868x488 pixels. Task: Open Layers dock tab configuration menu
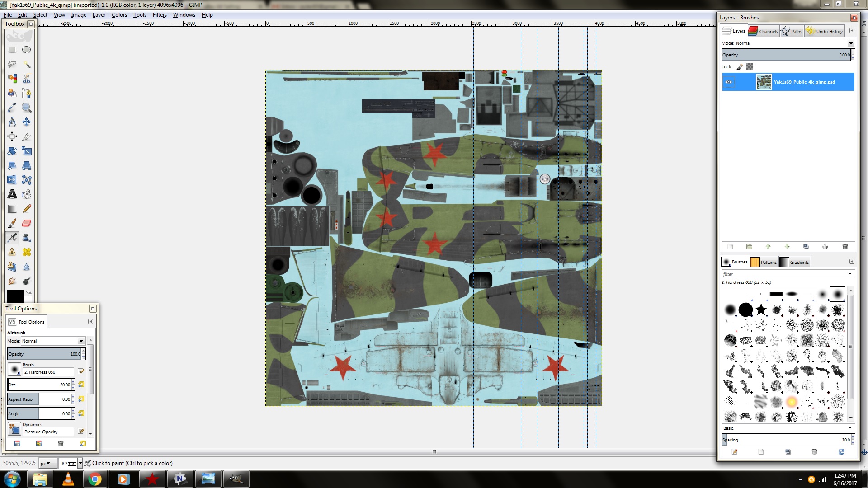852,31
